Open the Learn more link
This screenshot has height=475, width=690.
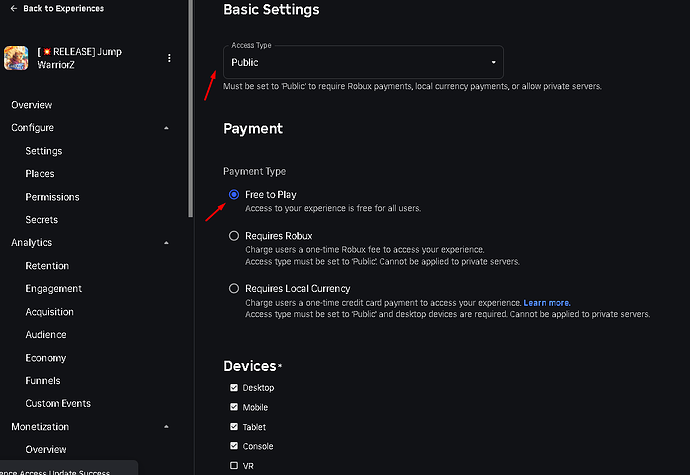pos(547,302)
